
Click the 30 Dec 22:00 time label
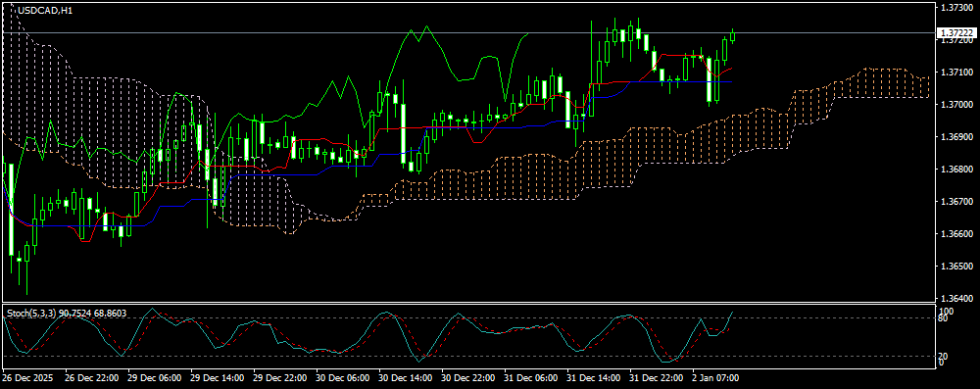(x=468, y=378)
